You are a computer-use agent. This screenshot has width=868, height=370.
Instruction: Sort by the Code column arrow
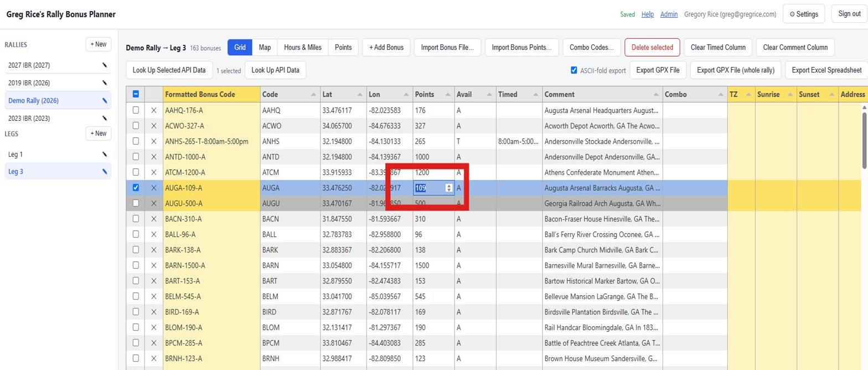point(314,95)
